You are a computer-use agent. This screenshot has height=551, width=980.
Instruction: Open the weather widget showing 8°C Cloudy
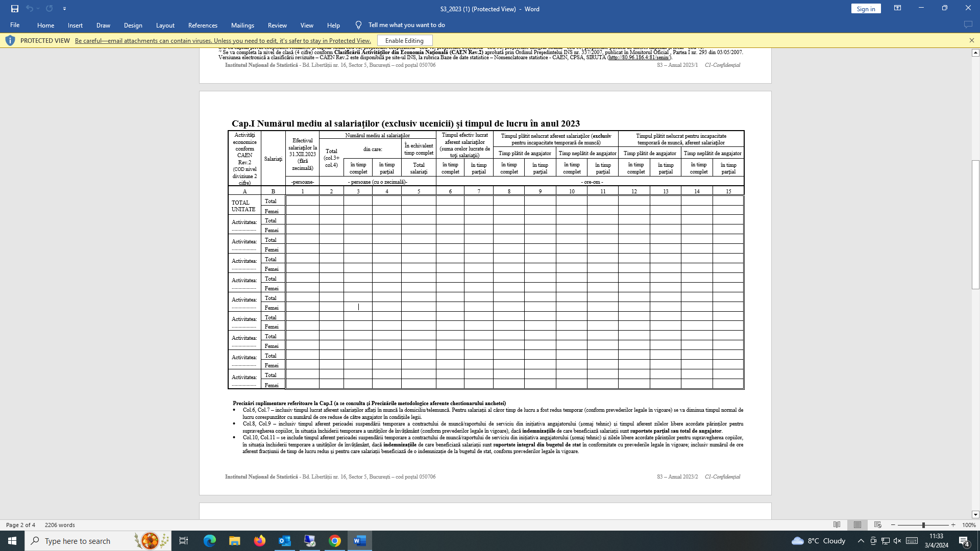click(x=819, y=541)
